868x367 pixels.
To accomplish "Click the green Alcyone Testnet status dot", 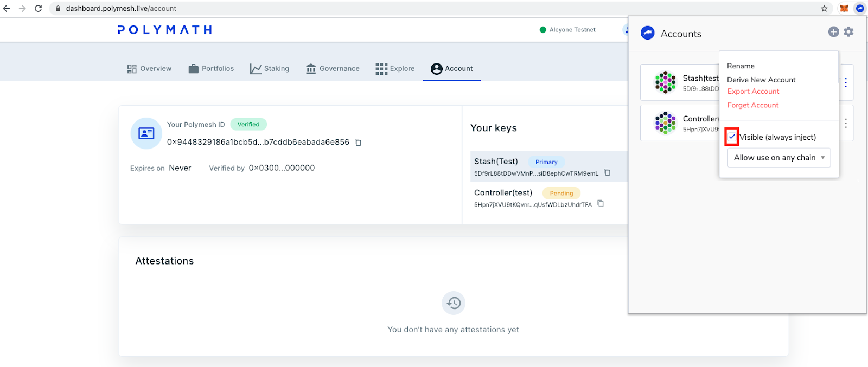I will 543,30.
